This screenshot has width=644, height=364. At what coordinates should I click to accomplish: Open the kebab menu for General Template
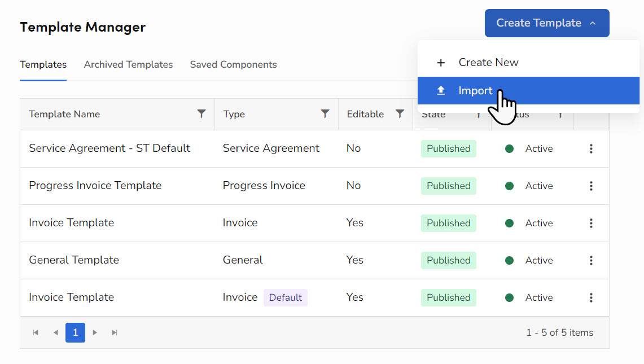591,260
